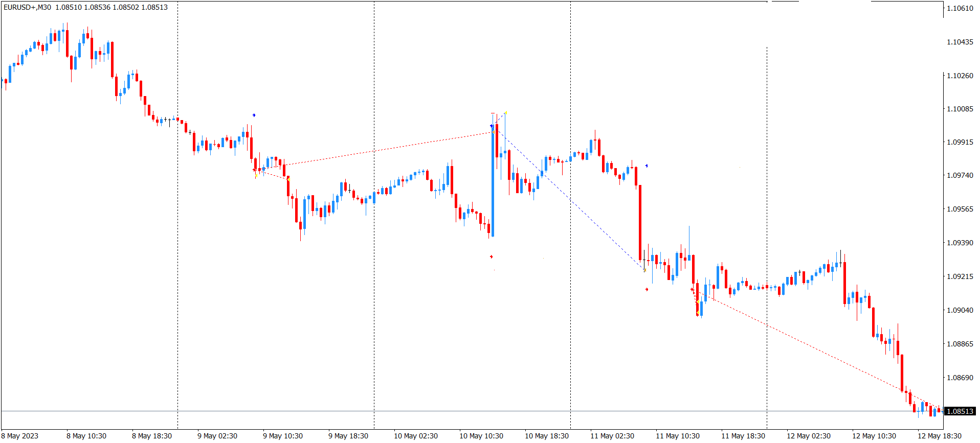The width and height of the screenshot is (980, 443).
Task: Pick the 1.09915 price axis value
Action: click(x=960, y=142)
